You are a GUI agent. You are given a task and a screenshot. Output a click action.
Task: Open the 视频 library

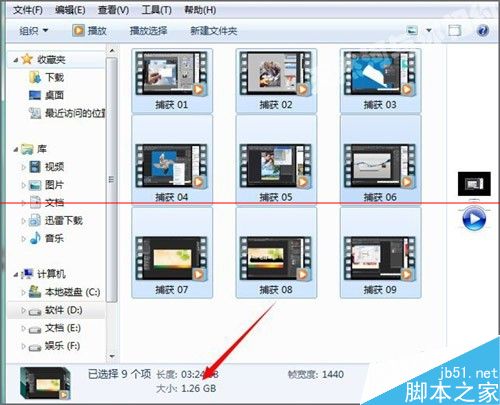click(x=47, y=167)
